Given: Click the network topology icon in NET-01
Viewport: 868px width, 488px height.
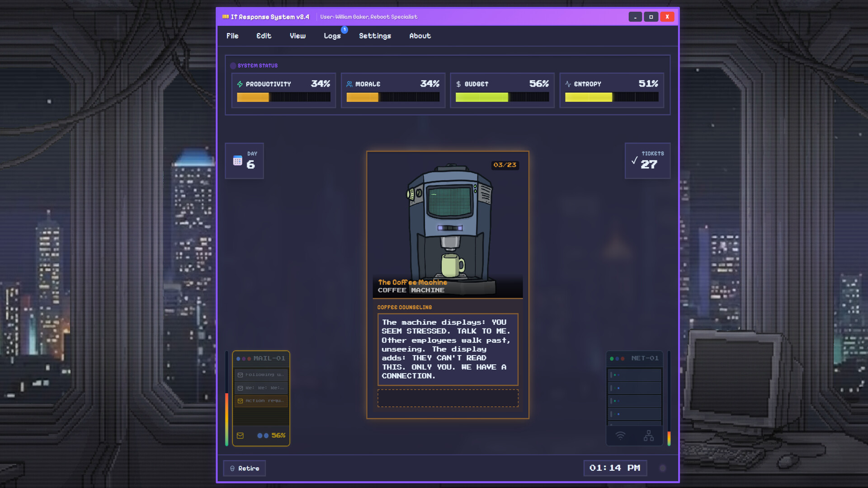Looking at the screenshot, I should coord(648,436).
